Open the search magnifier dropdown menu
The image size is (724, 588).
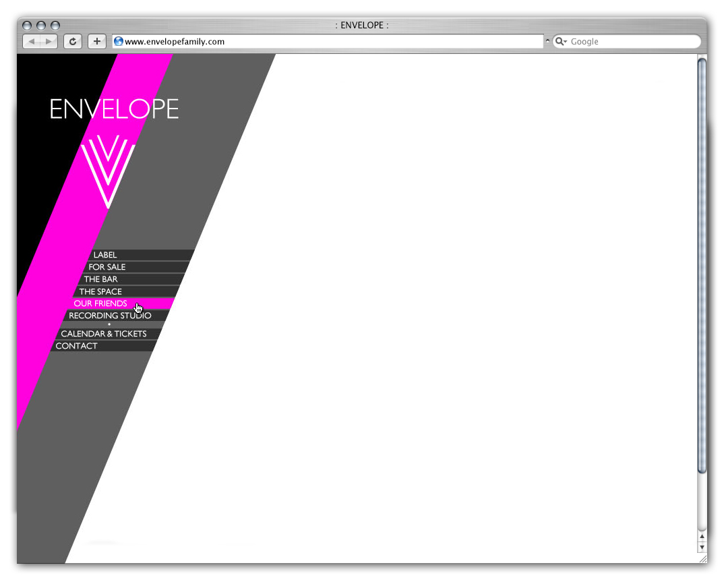pos(561,42)
